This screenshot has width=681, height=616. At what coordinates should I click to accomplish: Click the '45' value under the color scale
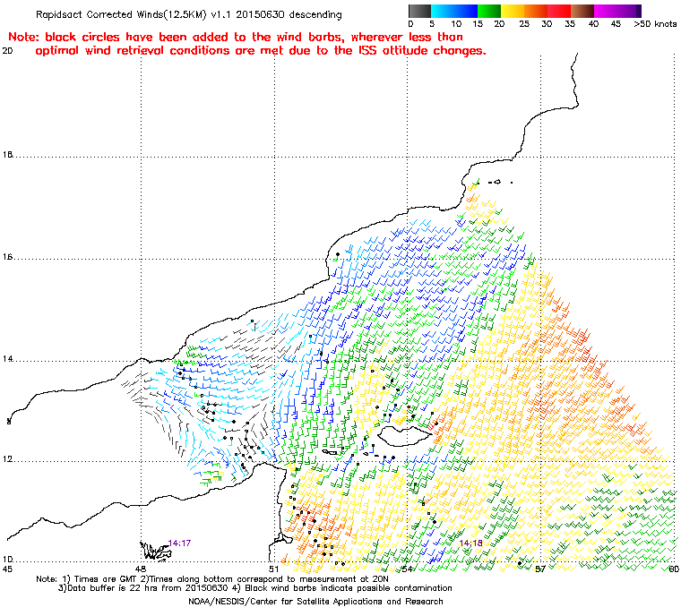[x=616, y=24]
